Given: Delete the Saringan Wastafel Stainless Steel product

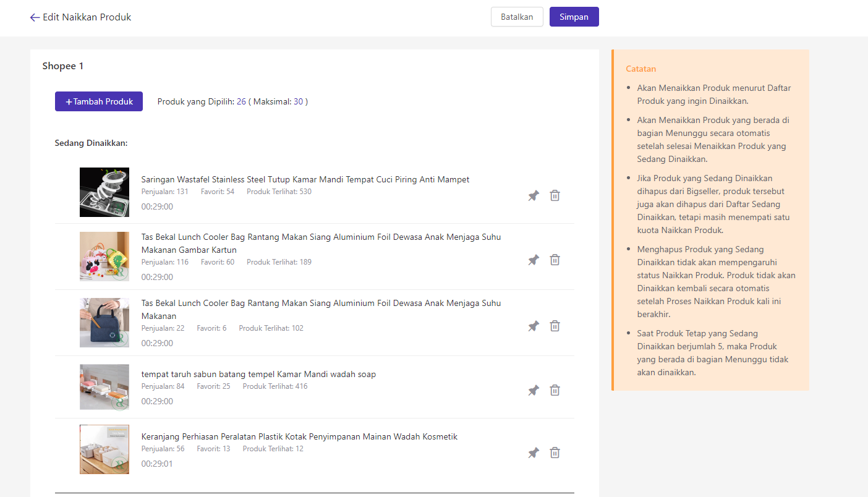Looking at the screenshot, I should pyautogui.click(x=555, y=196).
